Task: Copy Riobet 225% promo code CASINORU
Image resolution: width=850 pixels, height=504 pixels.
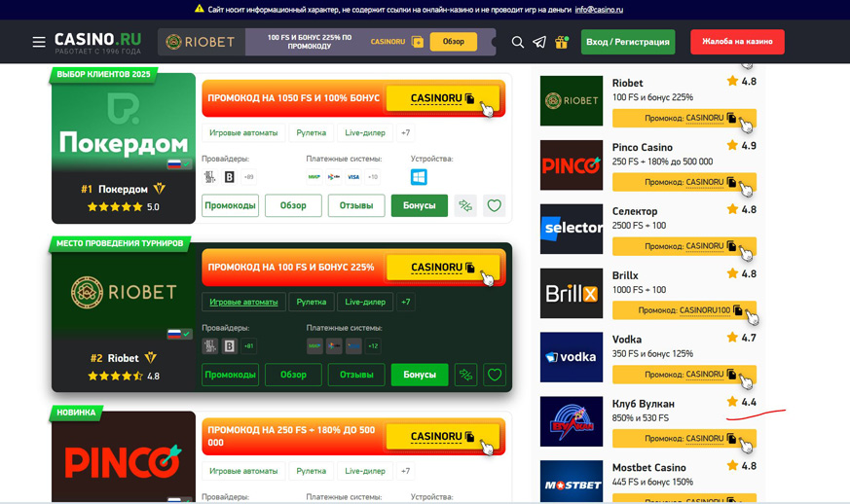Action: 442,268
